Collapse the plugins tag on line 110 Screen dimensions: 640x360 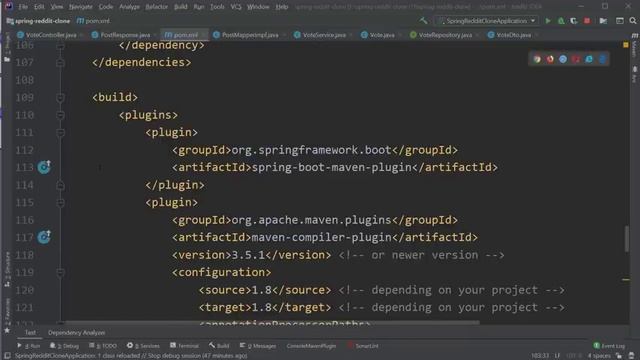tap(60, 115)
